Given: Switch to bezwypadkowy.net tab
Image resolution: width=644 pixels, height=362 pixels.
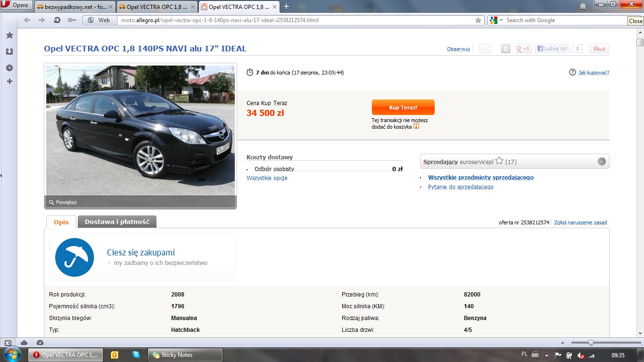Looking at the screenshot, I should click(74, 7).
